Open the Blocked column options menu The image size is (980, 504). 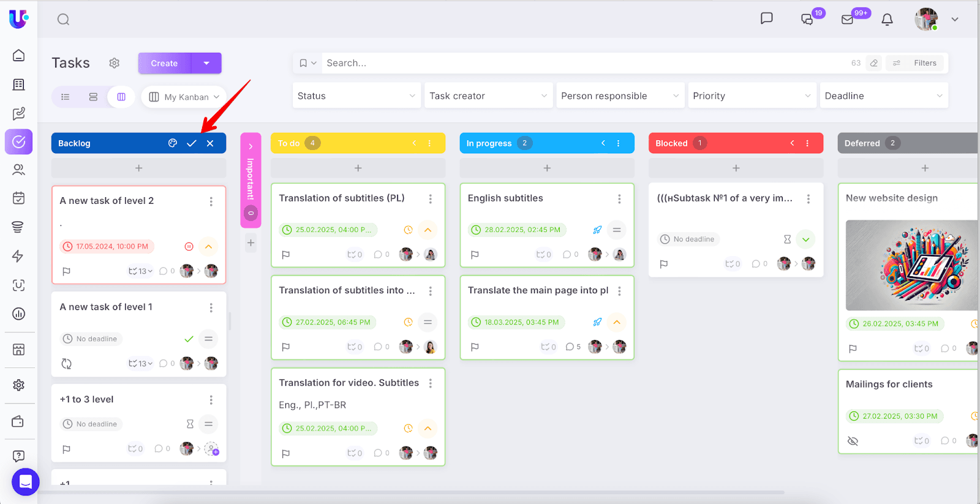pos(807,143)
